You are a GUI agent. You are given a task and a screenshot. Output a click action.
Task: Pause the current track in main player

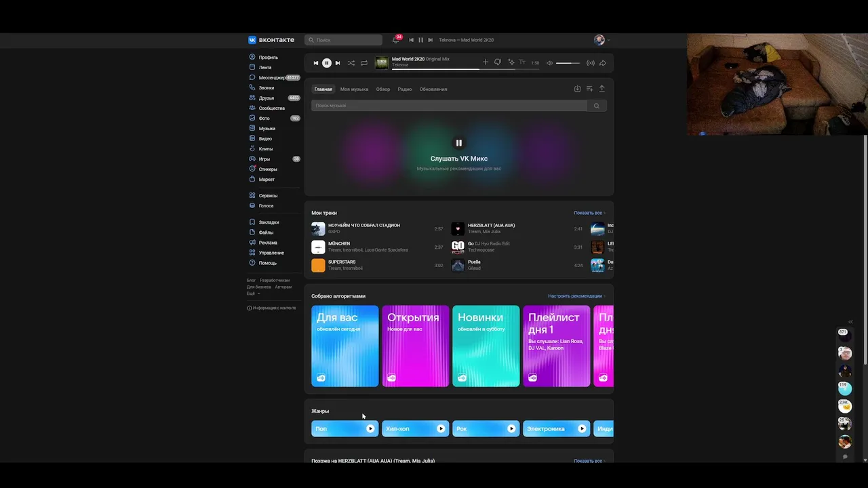[x=327, y=63]
